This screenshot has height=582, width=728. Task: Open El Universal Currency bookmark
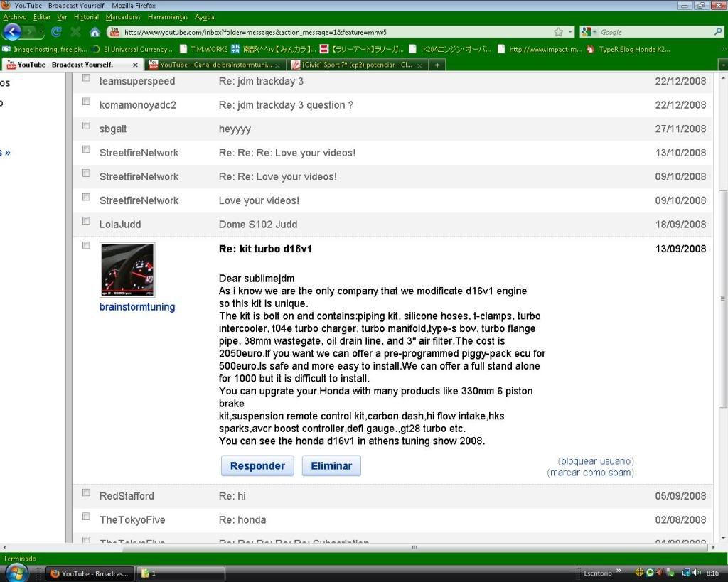pyautogui.click(x=133, y=49)
